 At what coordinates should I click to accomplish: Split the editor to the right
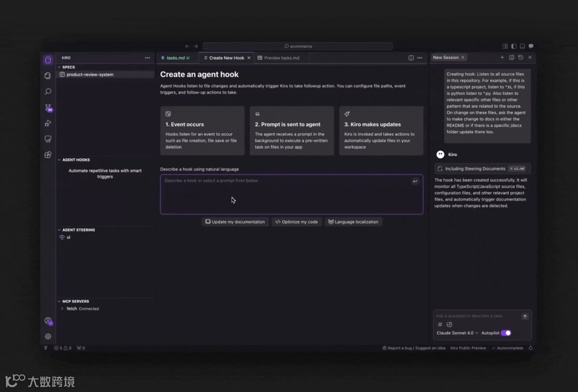[411, 58]
